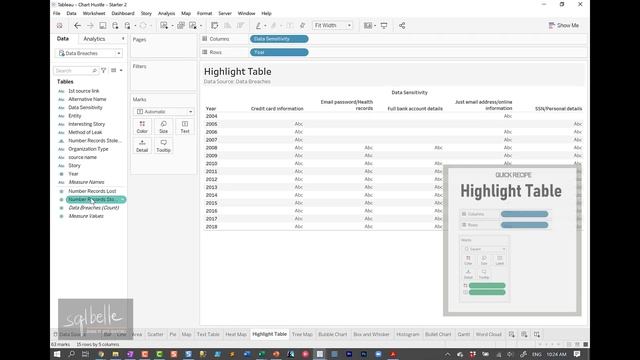The width and height of the screenshot is (640, 360).
Task: Click the Highlight Table sheet title
Action: click(x=238, y=71)
